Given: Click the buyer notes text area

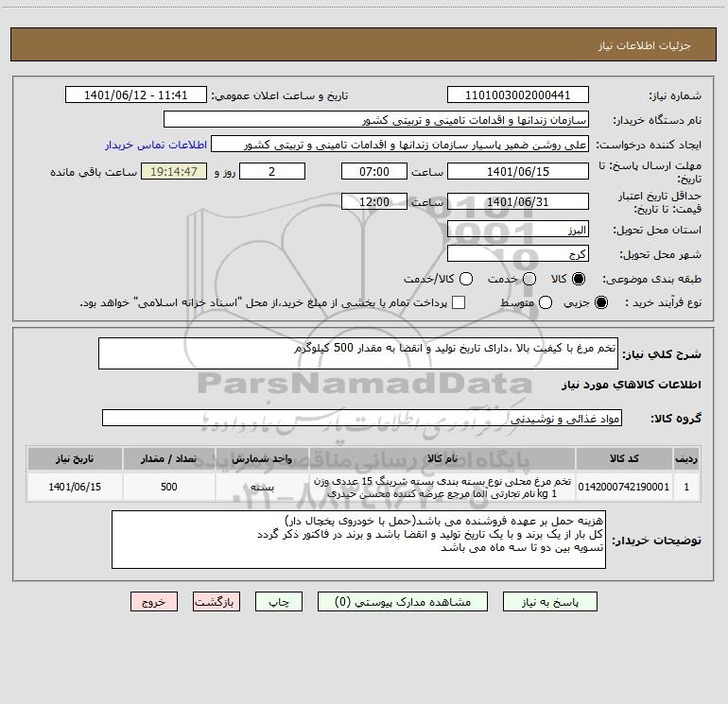Looking at the screenshot, I should pyautogui.click(x=358, y=540).
